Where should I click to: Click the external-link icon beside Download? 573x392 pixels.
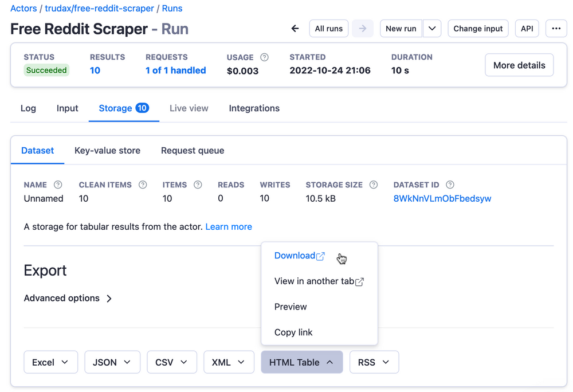[x=320, y=255]
